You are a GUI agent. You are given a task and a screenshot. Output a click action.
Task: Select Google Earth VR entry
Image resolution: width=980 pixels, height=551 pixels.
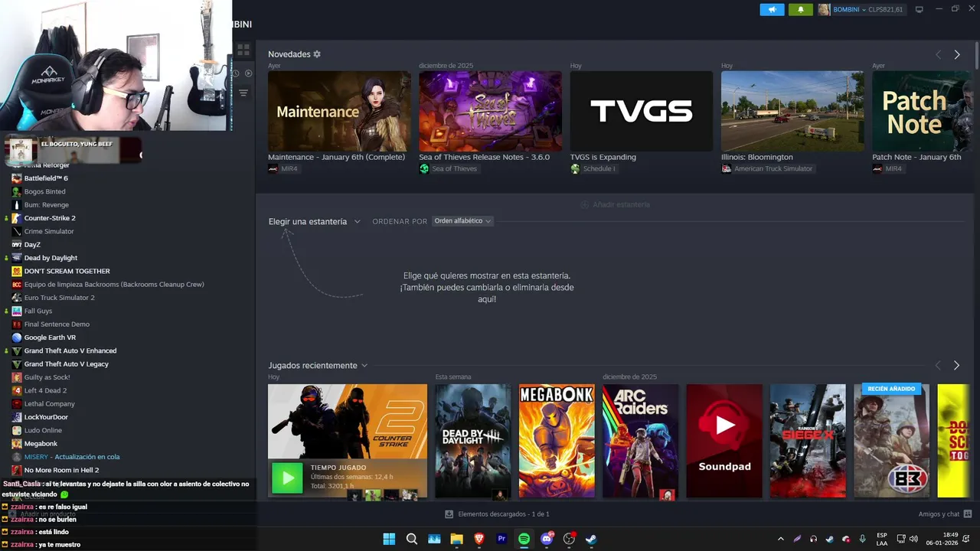coord(50,337)
